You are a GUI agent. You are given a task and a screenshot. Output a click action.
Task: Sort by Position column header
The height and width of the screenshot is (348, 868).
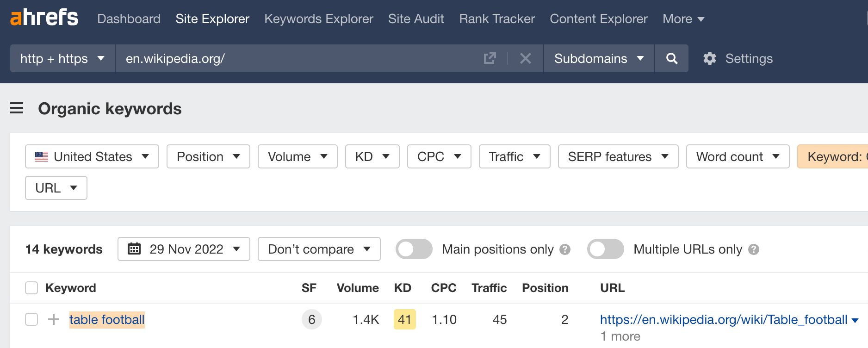[x=545, y=288]
